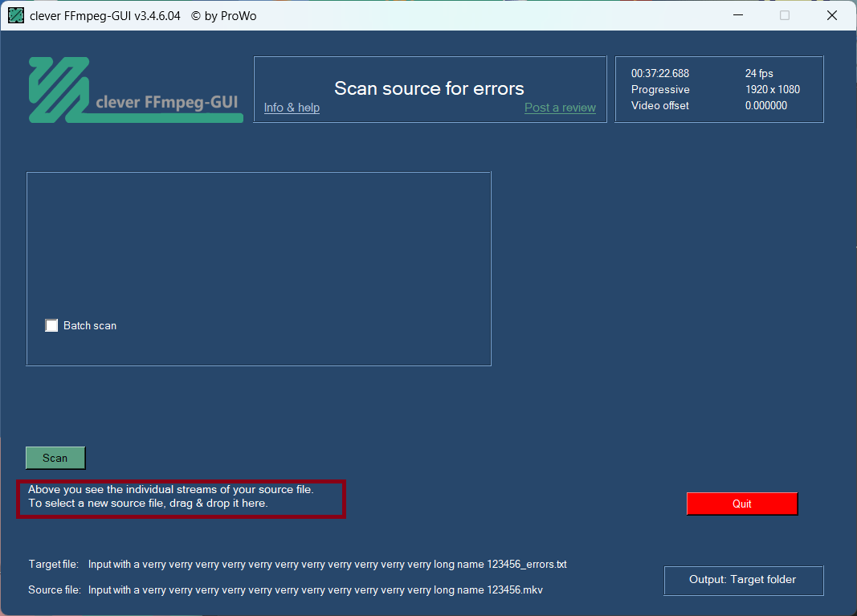Minimize the FFmpeg-GUI window
Image resolution: width=857 pixels, height=616 pixels.
click(x=738, y=15)
